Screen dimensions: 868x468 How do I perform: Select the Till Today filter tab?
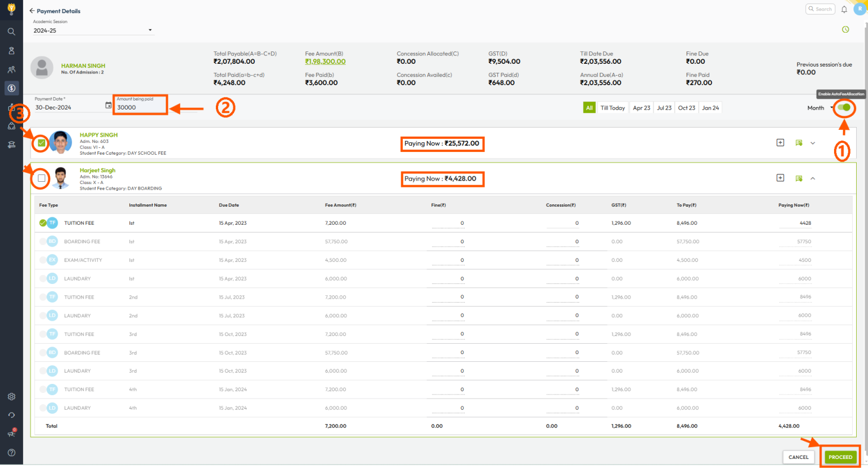click(x=613, y=108)
